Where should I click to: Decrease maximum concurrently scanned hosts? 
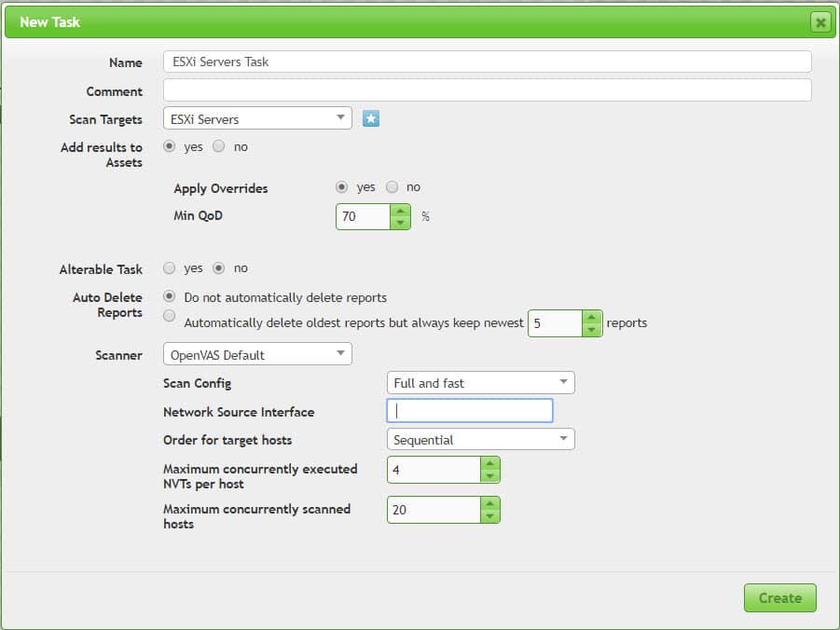click(x=489, y=516)
